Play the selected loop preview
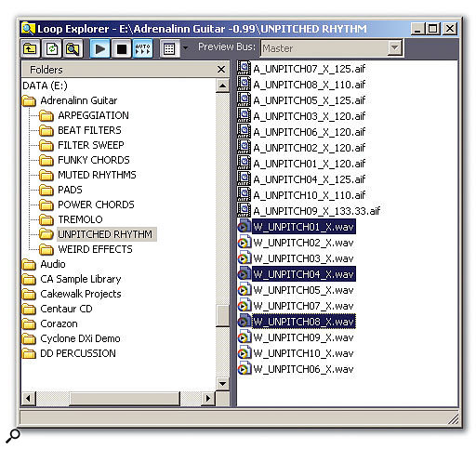Viewport: 476px width, 449px height. [99, 48]
